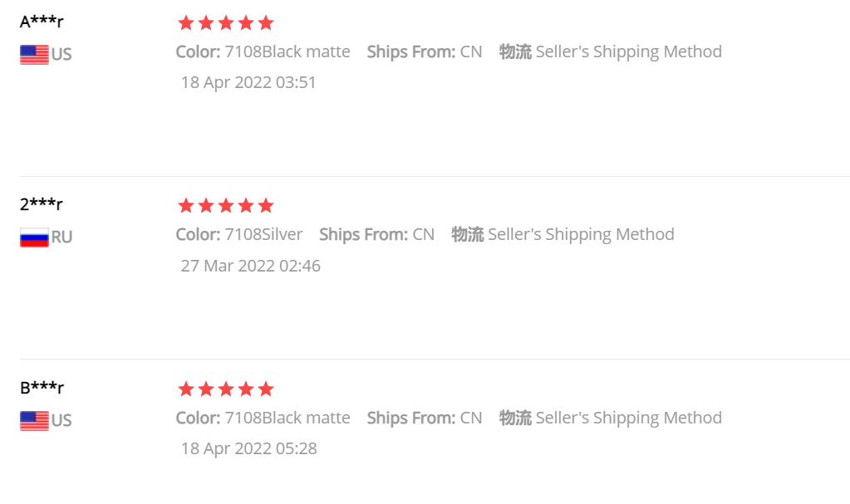This screenshot has width=850, height=504.
Task: Click 7108Black matte color in A***r's review
Action: (287, 51)
